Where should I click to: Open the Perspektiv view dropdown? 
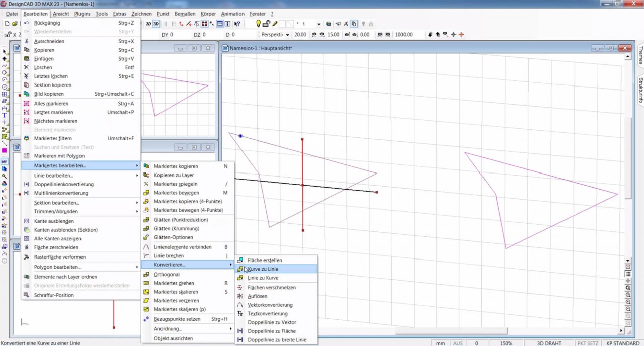pos(287,35)
